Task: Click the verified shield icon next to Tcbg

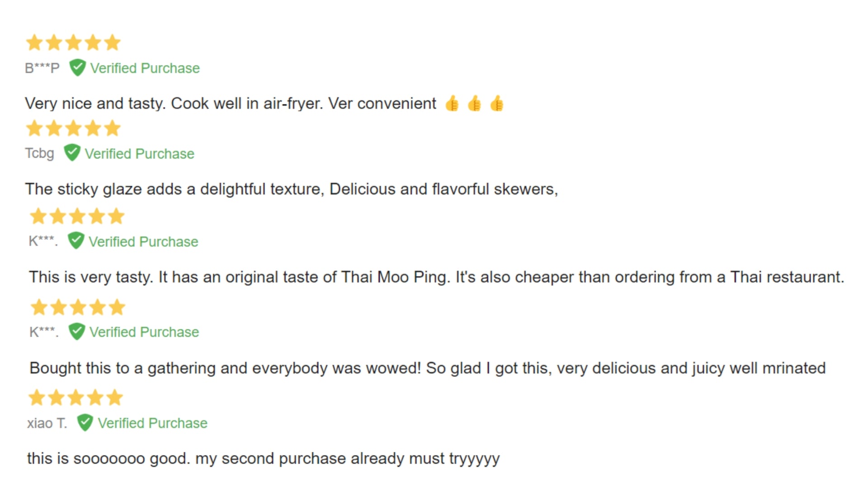Action: pyautogui.click(x=72, y=153)
